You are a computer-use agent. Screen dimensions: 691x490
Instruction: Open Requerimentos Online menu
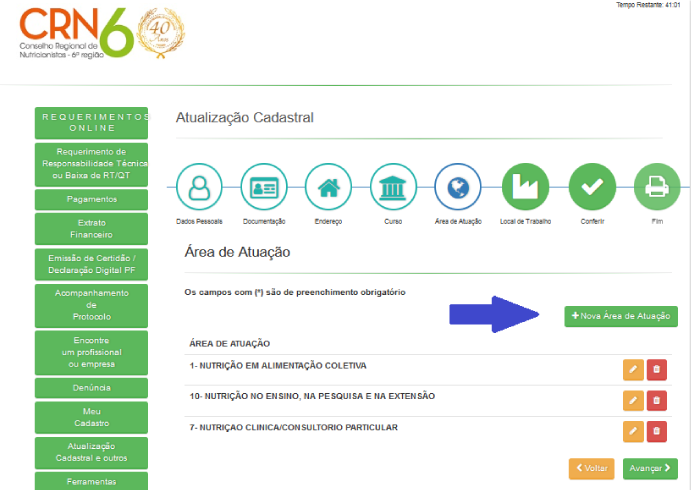click(x=91, y=123)
